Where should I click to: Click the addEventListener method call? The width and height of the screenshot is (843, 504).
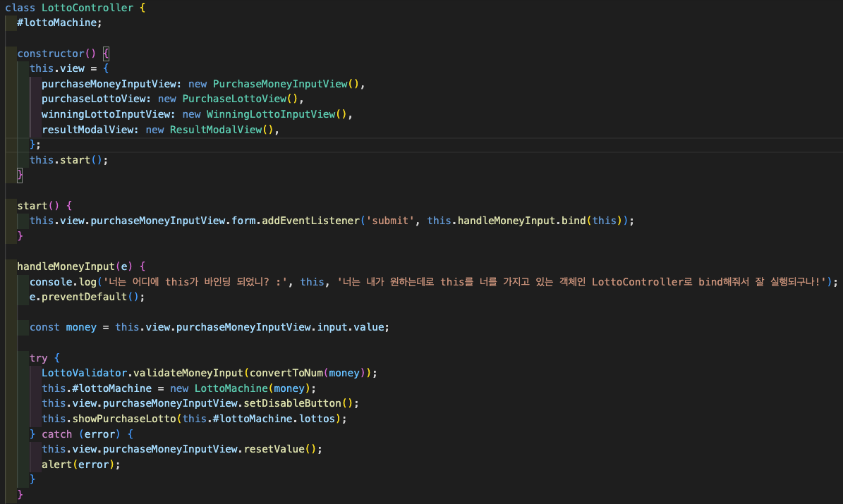coord(310,221)
